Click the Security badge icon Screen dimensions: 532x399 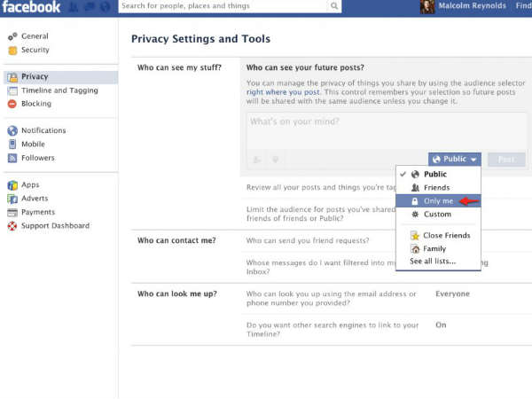point(12,51)
